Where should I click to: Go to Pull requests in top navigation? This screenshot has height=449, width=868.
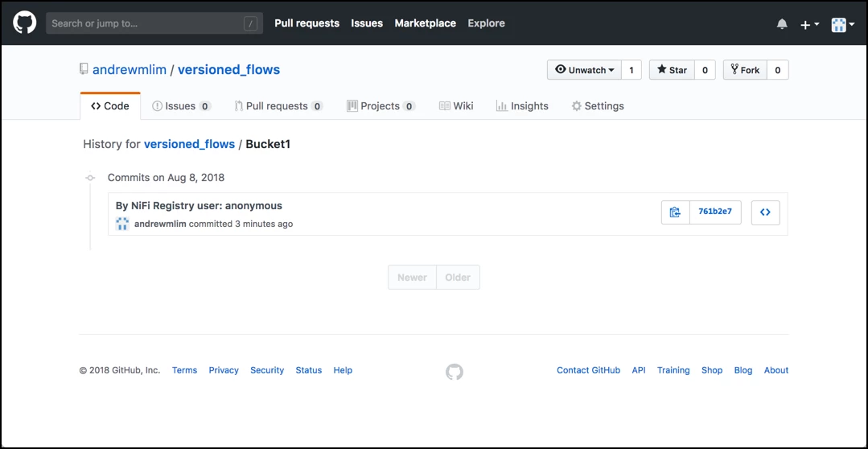pos(306,23)
